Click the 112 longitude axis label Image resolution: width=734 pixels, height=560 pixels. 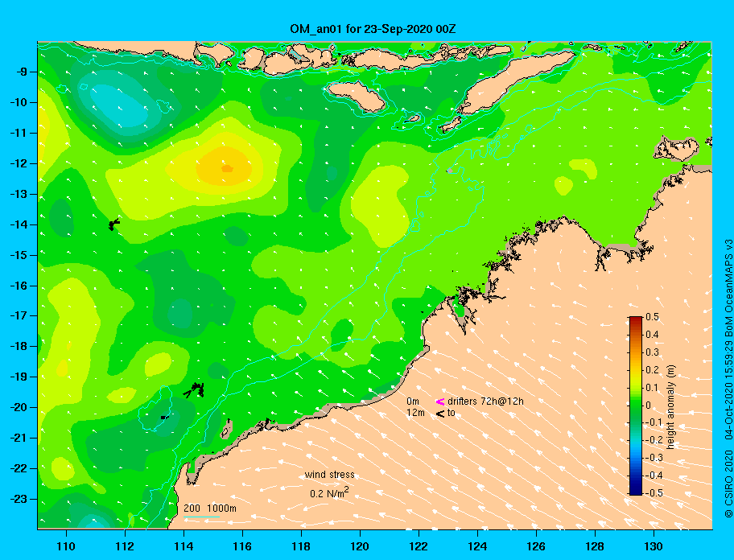click(x=125, y=546)
